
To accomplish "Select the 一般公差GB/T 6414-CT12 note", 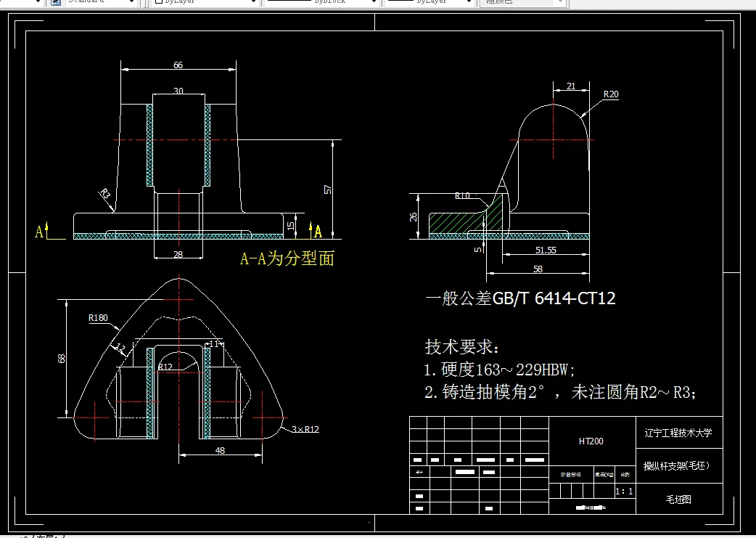I will click(520, 298).
